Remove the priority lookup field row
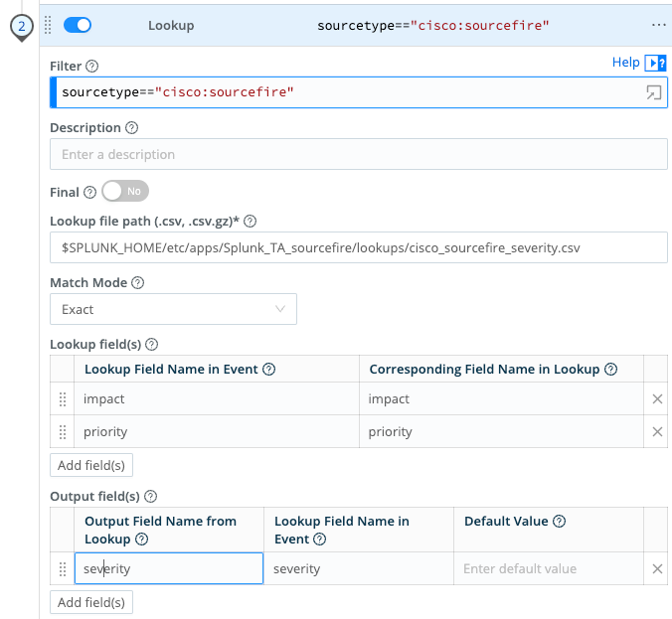 point(657,432)
